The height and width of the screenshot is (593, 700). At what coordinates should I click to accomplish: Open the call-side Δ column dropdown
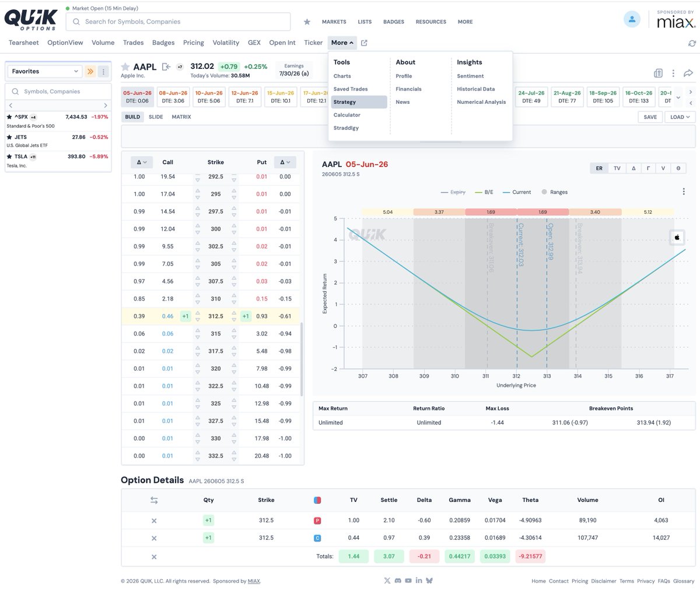click(x=141, y=162)
